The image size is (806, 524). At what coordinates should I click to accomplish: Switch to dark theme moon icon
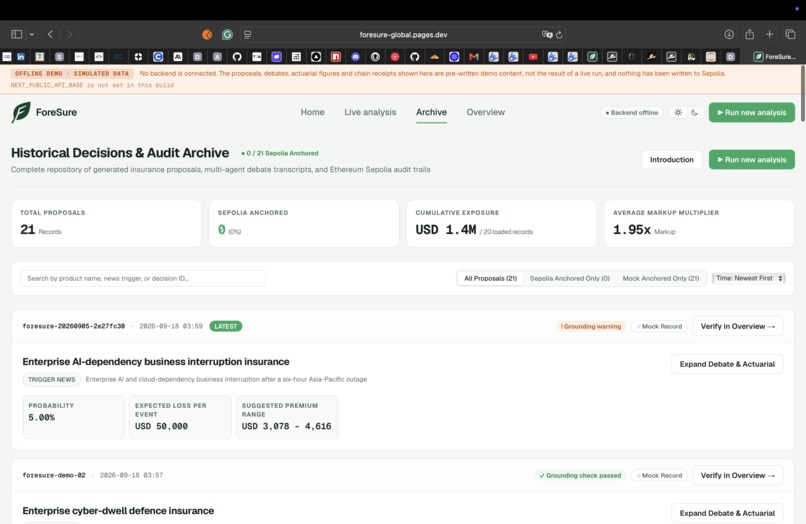tap(694, 113)
